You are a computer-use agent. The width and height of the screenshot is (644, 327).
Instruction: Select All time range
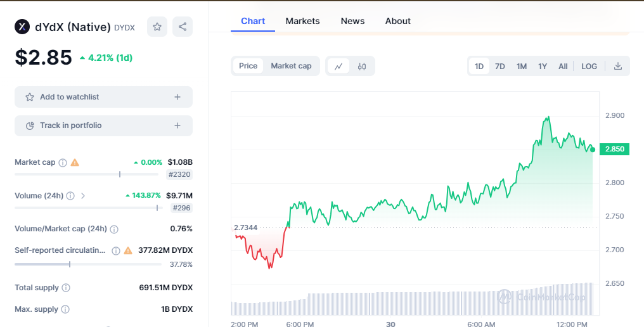pos(563,66)
